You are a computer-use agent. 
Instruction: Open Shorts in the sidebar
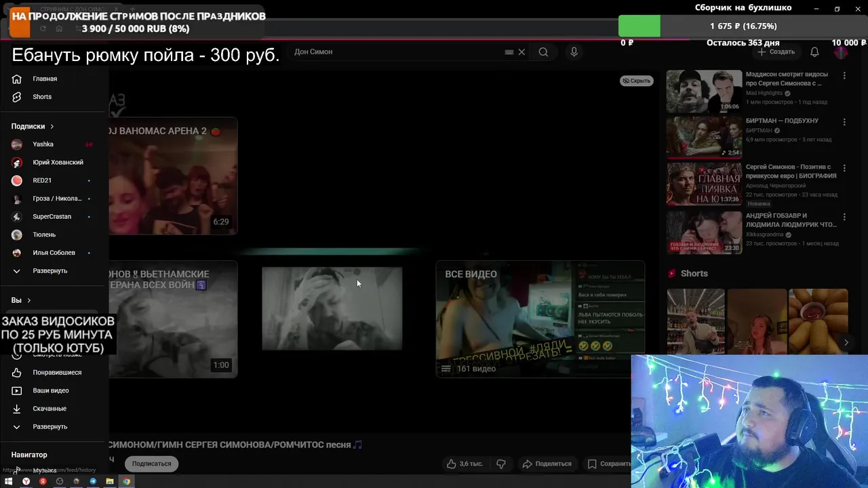[x=54, y=97]
